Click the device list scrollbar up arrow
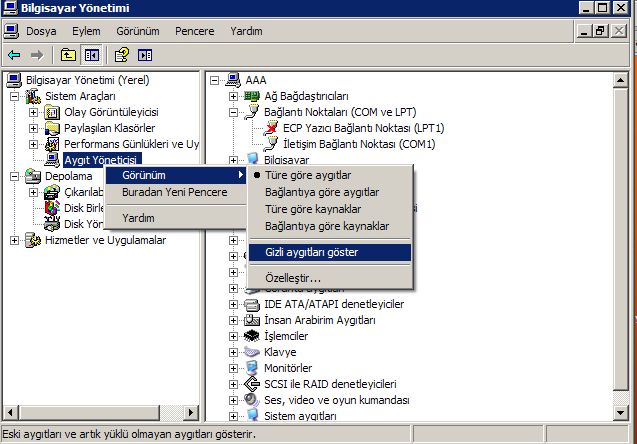Screen dimensions: 637x444 click(x=620, y=80)
